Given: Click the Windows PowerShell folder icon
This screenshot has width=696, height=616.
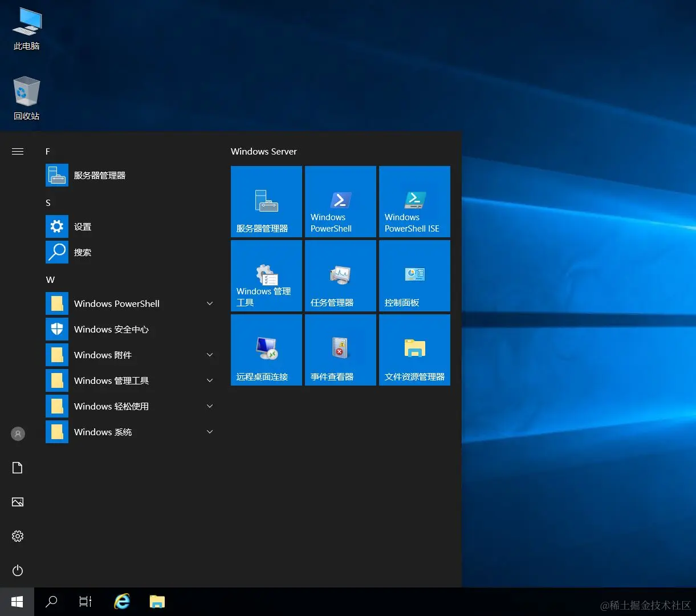Looking at the screenshot, I should [57, 303].
